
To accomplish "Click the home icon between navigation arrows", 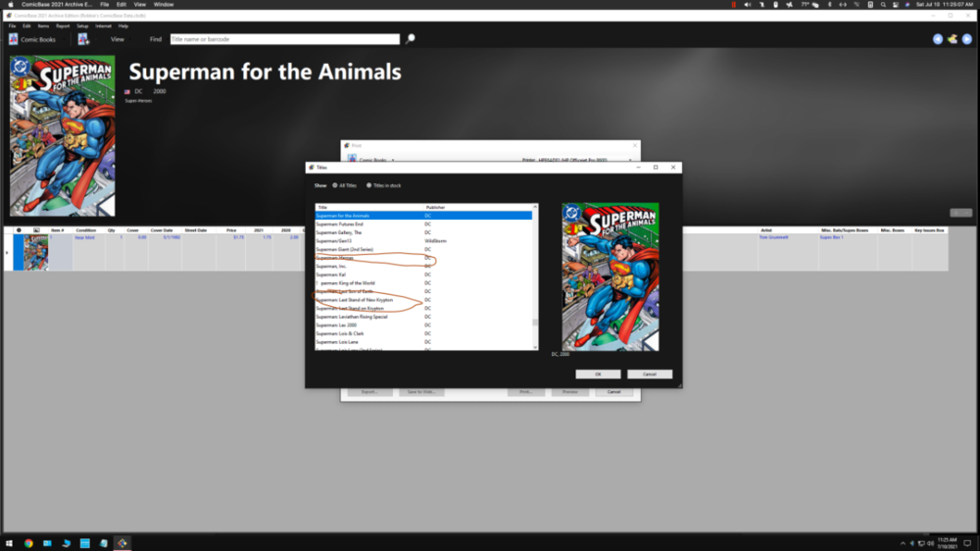I will 953,39.
